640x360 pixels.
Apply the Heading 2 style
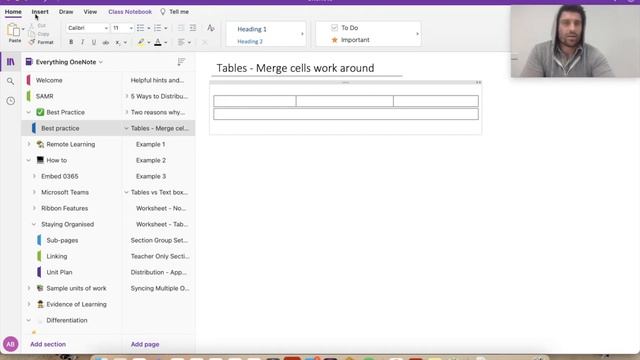click(250, 41)
